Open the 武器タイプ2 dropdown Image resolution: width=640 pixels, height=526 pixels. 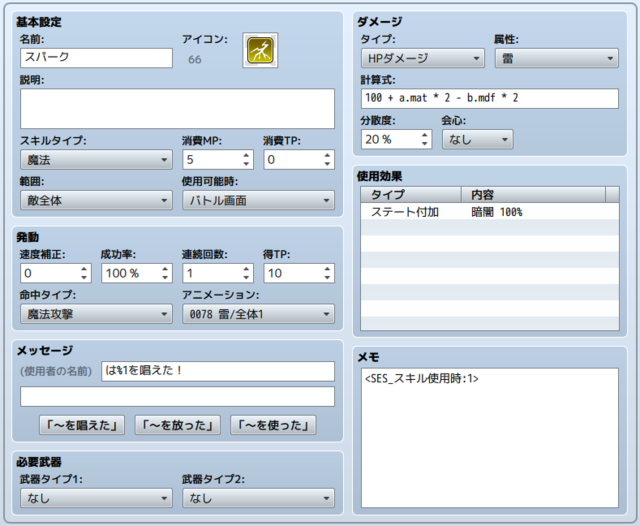(x=258, y=498)
